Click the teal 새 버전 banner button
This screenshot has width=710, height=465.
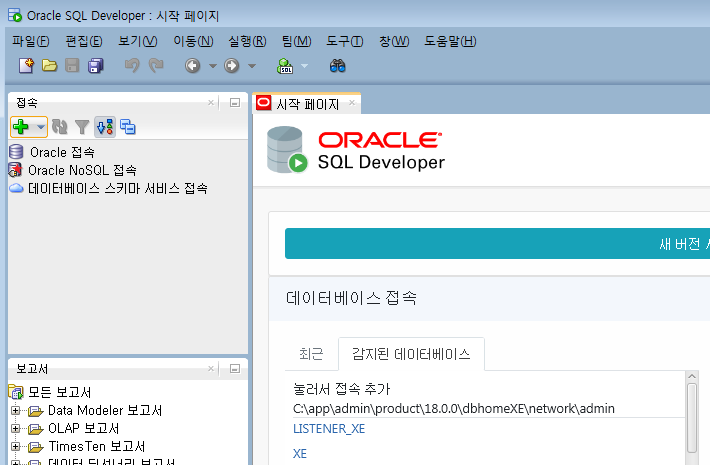[497, 244]
